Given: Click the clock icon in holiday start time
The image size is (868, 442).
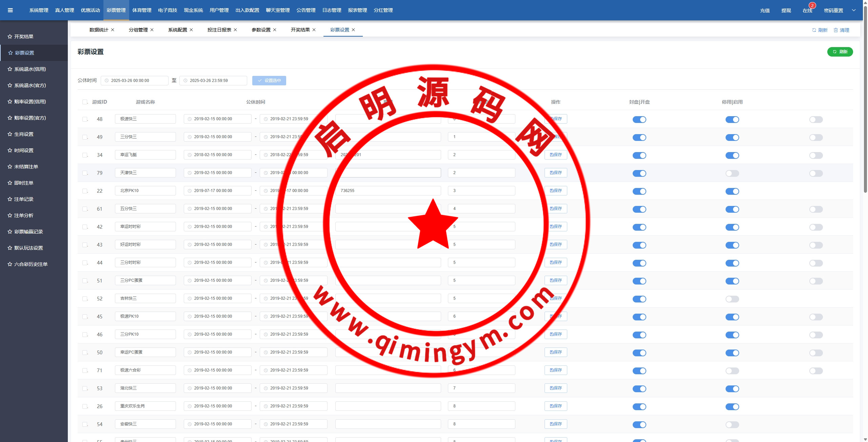Looking at the screenshot, I should (x=106, y=81).
